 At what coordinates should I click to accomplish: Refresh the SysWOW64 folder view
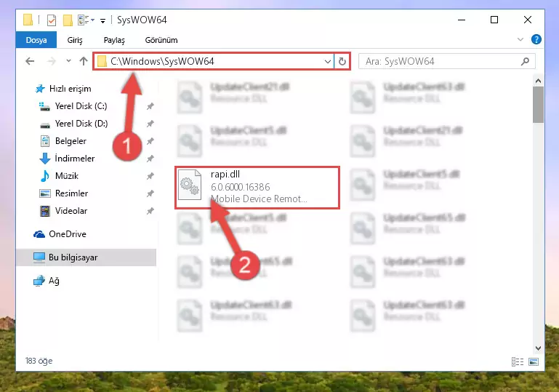(342, 61)
